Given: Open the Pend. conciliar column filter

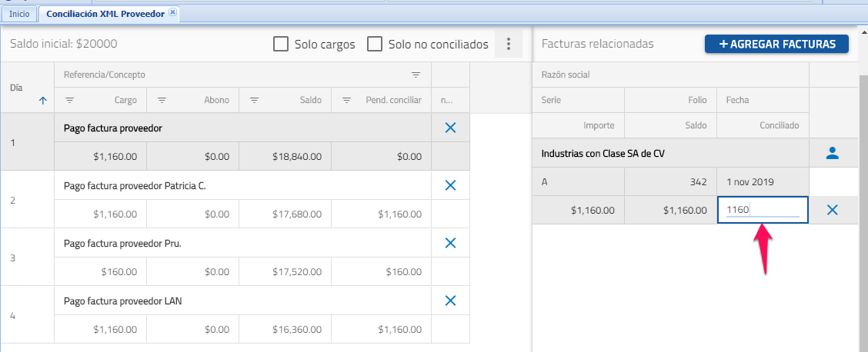Looking at the screenshot, I should (x=346, y=100).
